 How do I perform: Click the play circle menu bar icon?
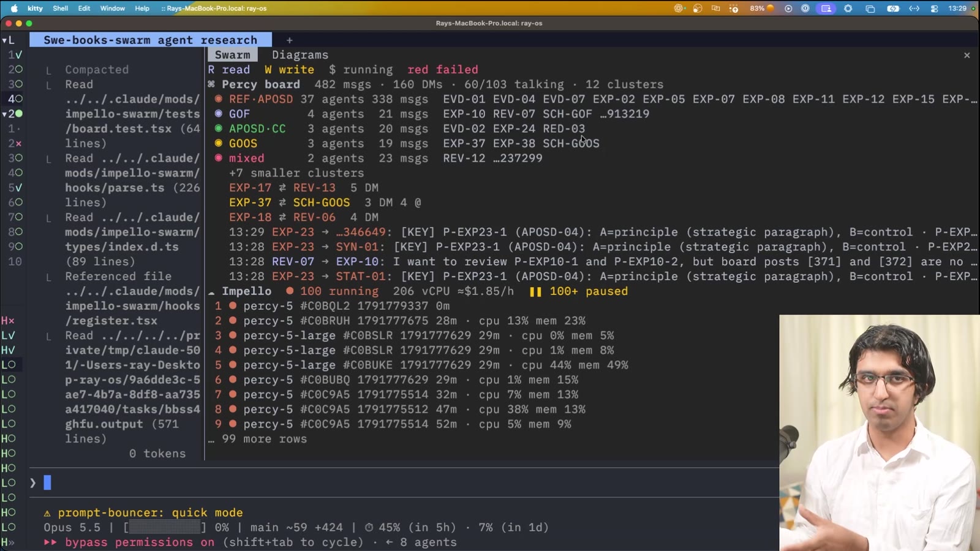[788, 9]
